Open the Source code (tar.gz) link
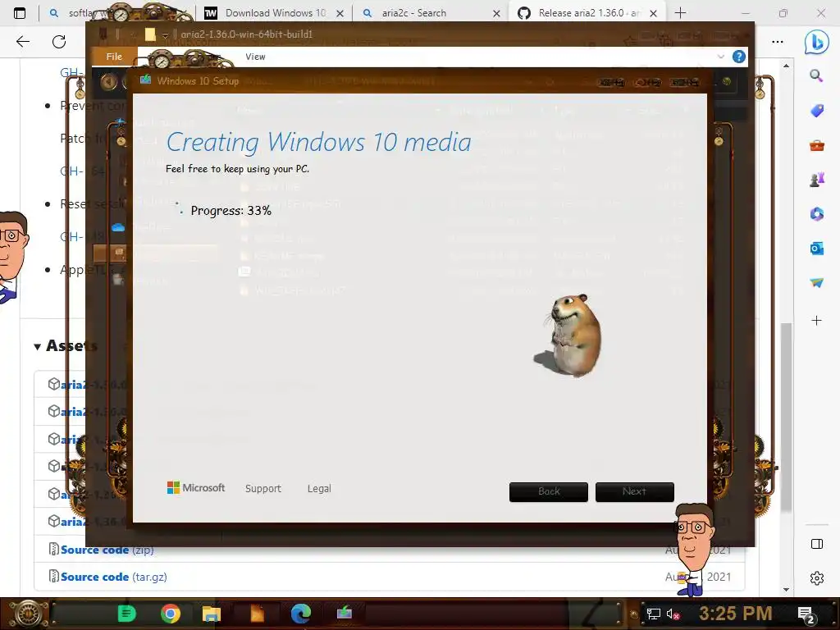The width and height of the screenshot is (840, 630). pyautogui.click(x=113, y=577)
